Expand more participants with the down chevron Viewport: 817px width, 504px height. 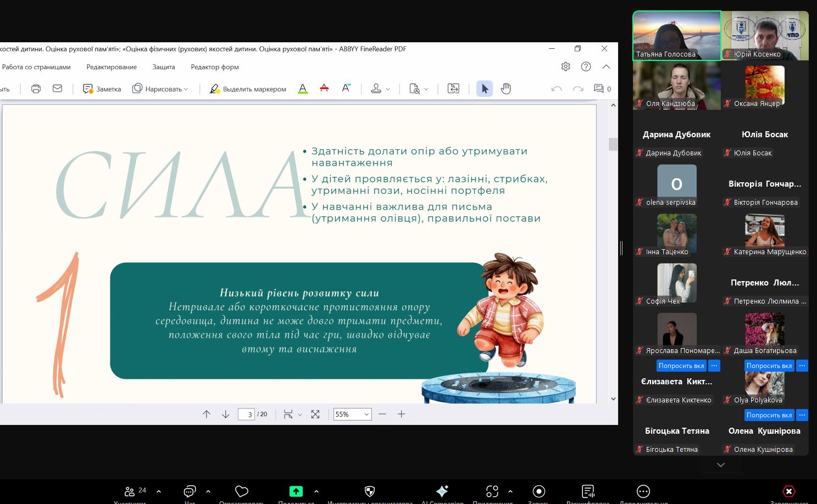coord(721,465)
